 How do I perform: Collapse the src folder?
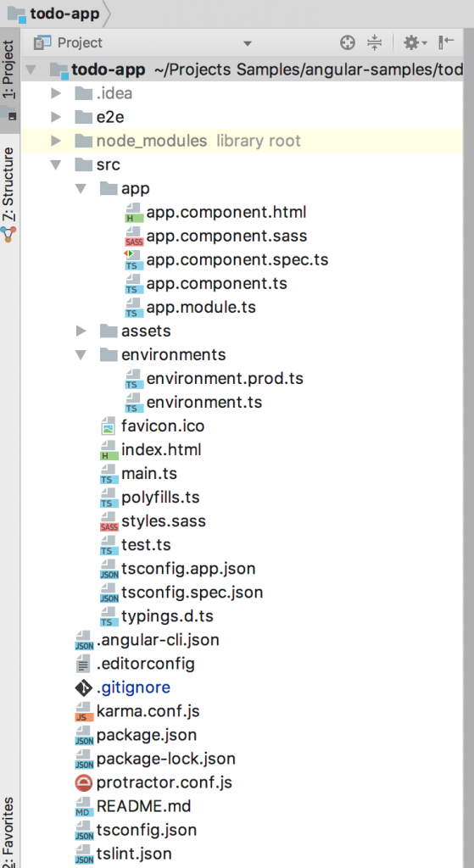coord(55,165)
